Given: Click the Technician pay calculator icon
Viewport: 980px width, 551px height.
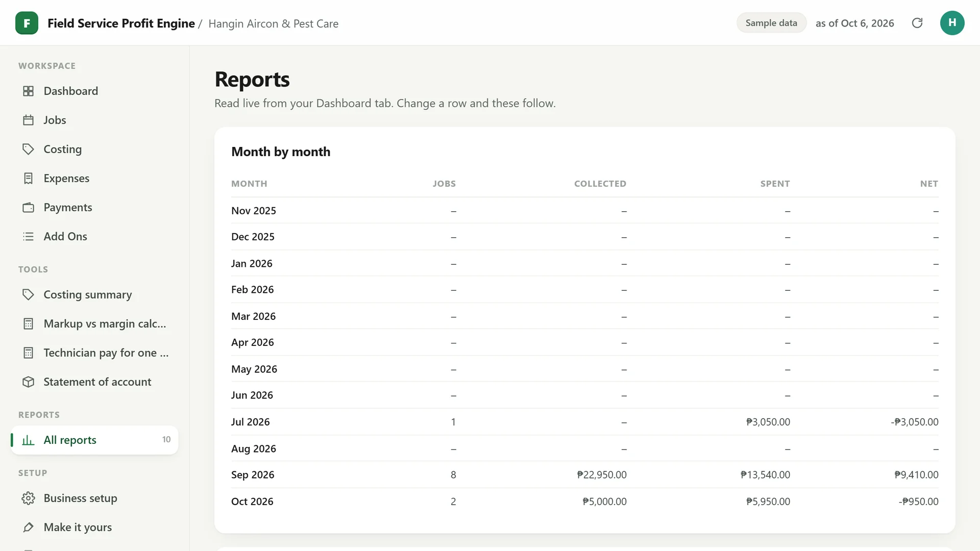Looking at the screenshot, I should pyautogui.click(x=29, y=353).
